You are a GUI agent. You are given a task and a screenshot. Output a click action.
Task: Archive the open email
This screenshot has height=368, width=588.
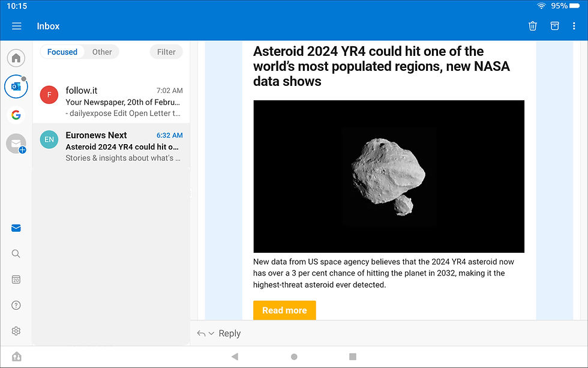point(554,26)
